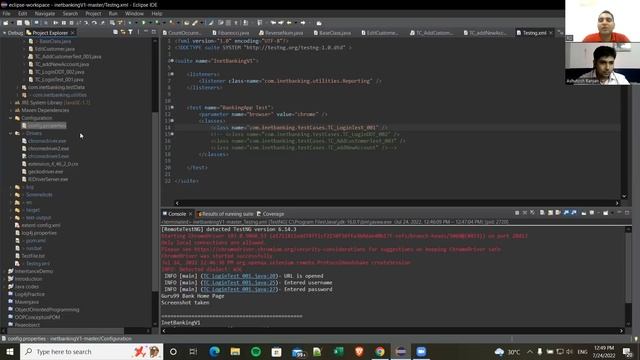Click the Windows Start button
Viewport: 640px width, 360px height.
10,351
